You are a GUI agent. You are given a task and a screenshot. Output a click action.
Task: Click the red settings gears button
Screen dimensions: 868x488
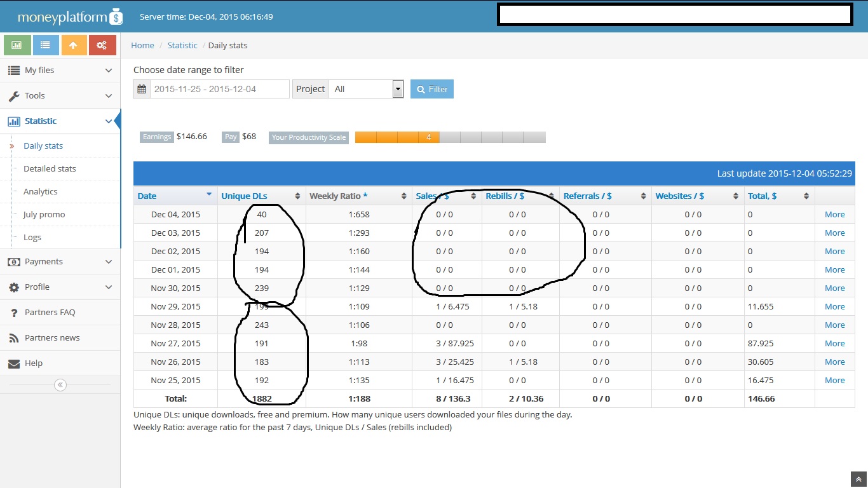point(102,45)
